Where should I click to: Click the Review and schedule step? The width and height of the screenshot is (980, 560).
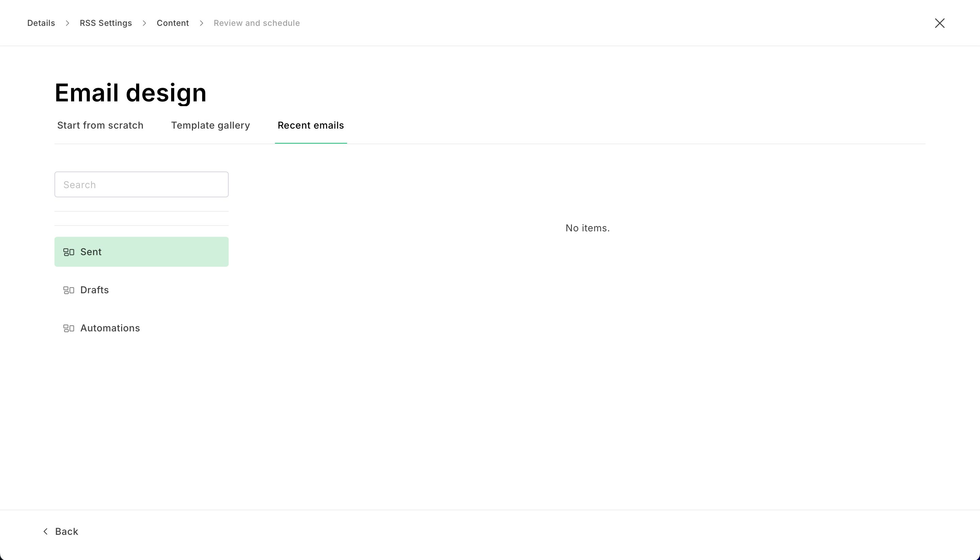[x=257, y=23]
